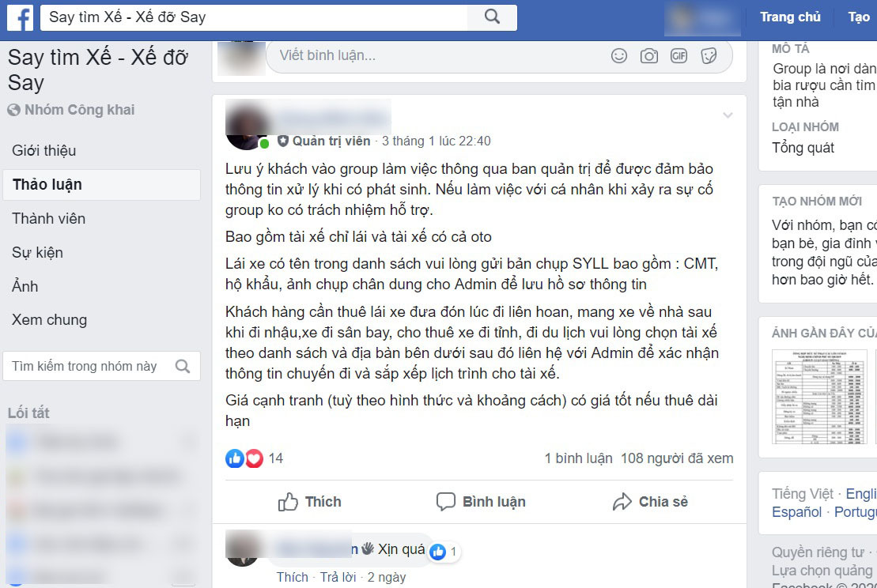Open the emoji picker in comment box
This screenshot has width=877, height=588.
pos(618,56)
